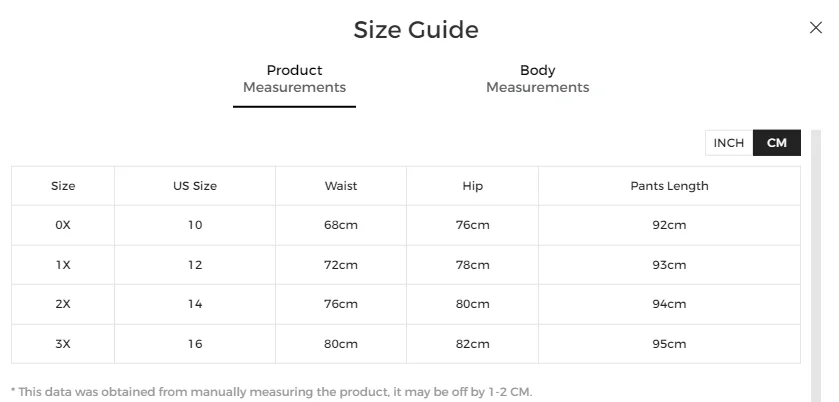Click the 95cm pants length value
Image resolution: width=839 pixels, height=402 pixels.
[669, 344]
